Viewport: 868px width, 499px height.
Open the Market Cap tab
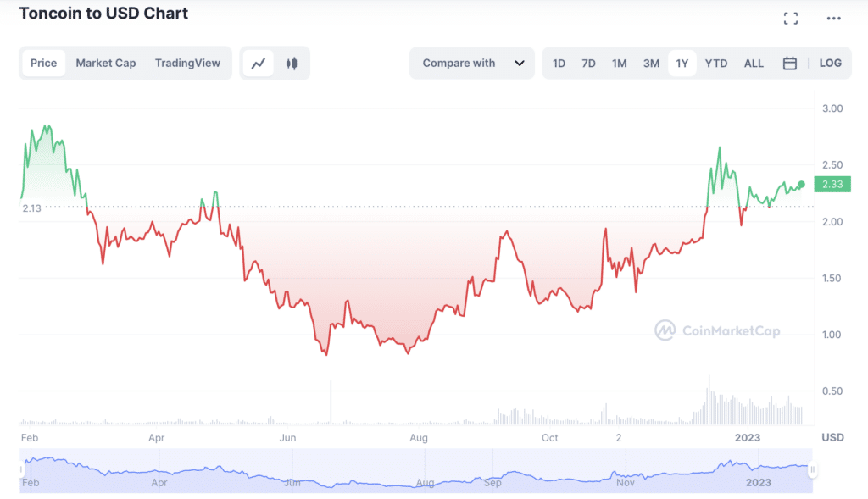click(106, 63)
